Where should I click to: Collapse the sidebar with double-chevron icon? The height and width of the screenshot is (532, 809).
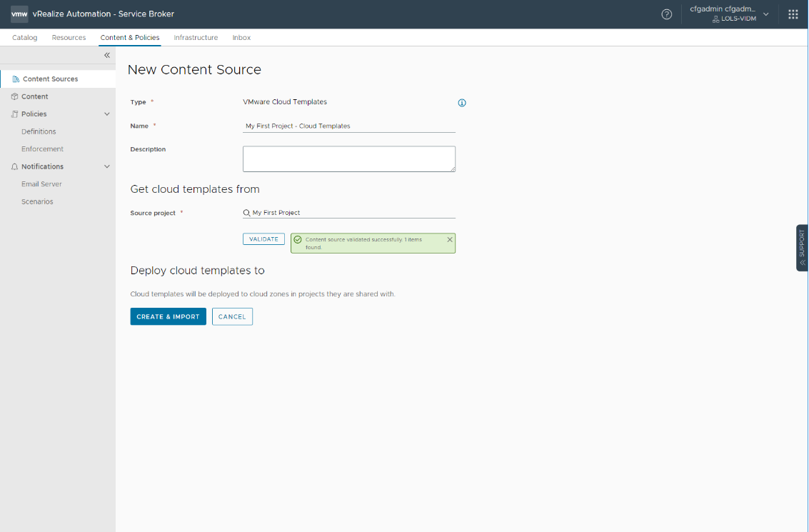[x=107, y=55]
